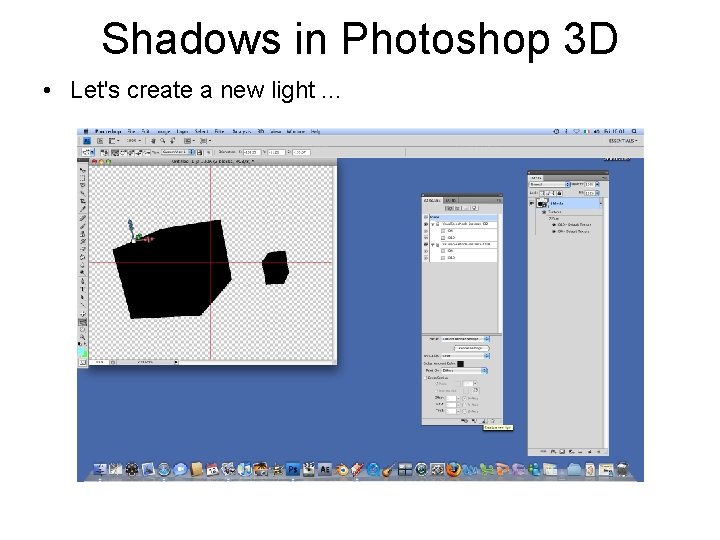
Task: Filter 3D panel by materials
Action: 466,208
